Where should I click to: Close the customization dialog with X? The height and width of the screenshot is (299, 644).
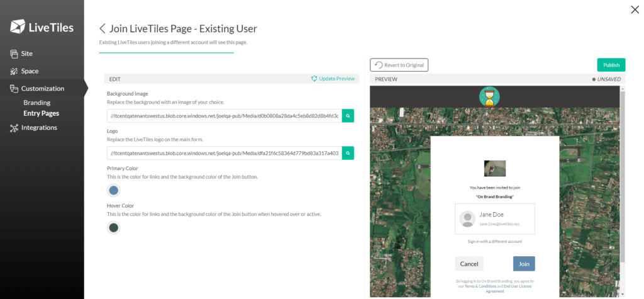(x=635, y=10)
